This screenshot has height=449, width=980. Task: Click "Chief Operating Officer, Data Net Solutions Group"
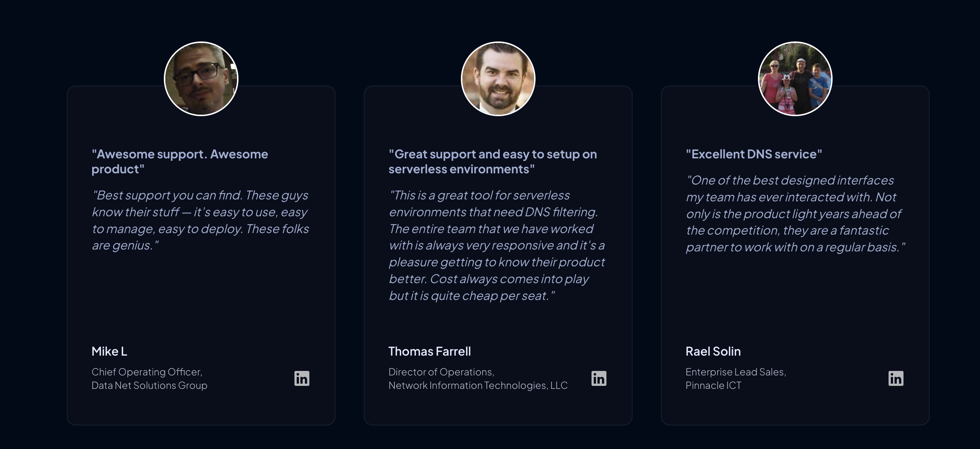(x=149, y=378)
